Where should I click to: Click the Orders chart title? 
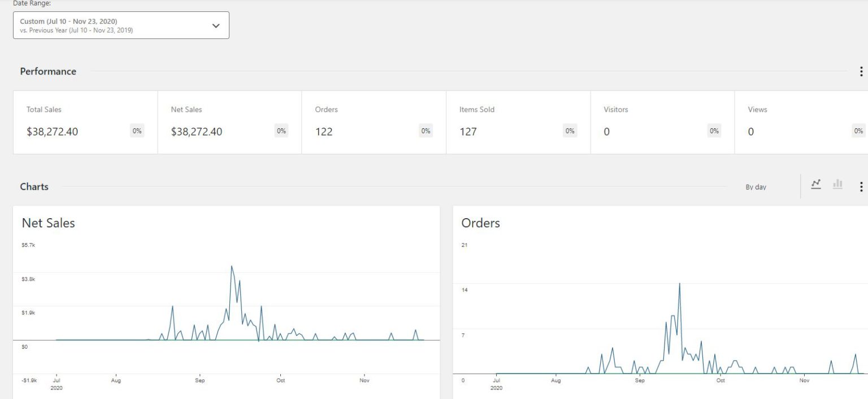(480, 223)
